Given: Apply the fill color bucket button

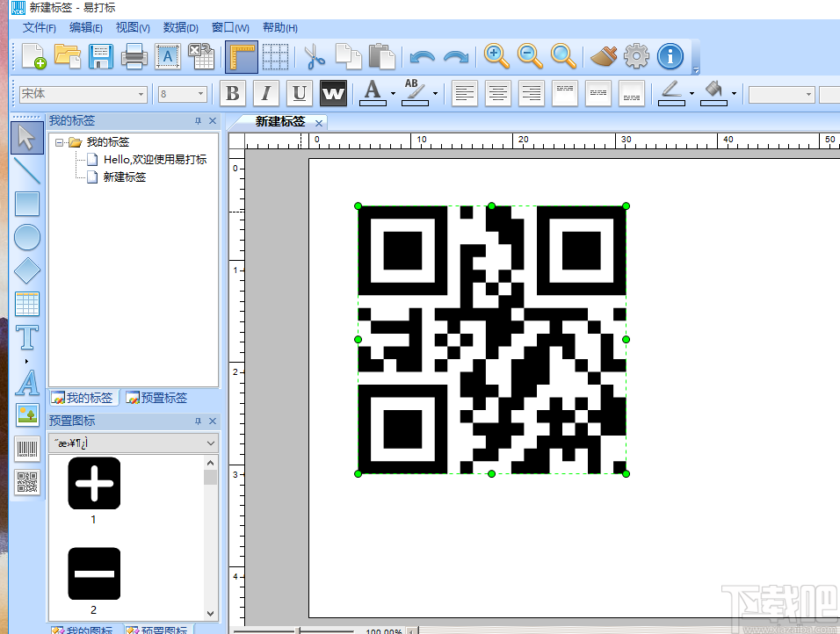Looking at the screenshot, I should click(714, 94).
